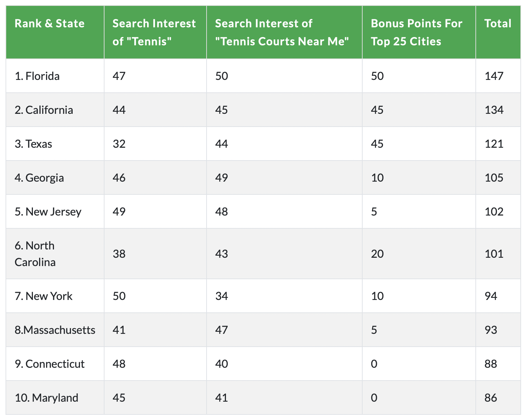Screen dimensions: 528x420
Task: Click North Carolina's bonus points value 20
Action: pyautogui.click(x=377, y=254)
